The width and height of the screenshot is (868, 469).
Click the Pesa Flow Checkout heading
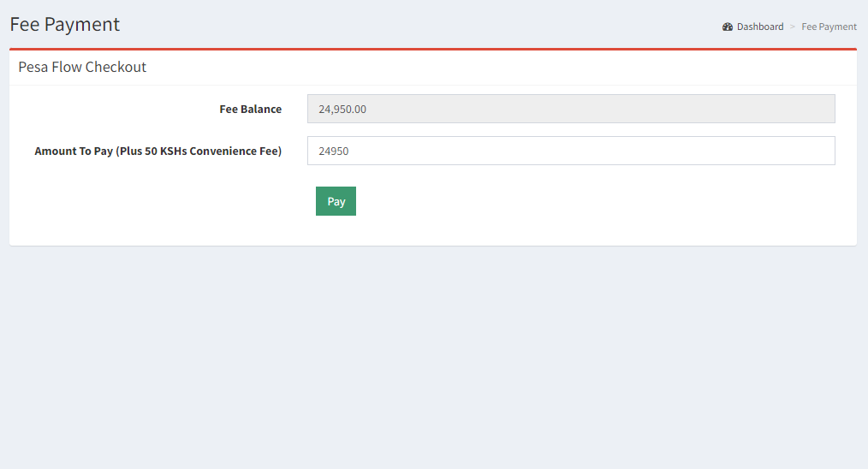coord(82,67)
